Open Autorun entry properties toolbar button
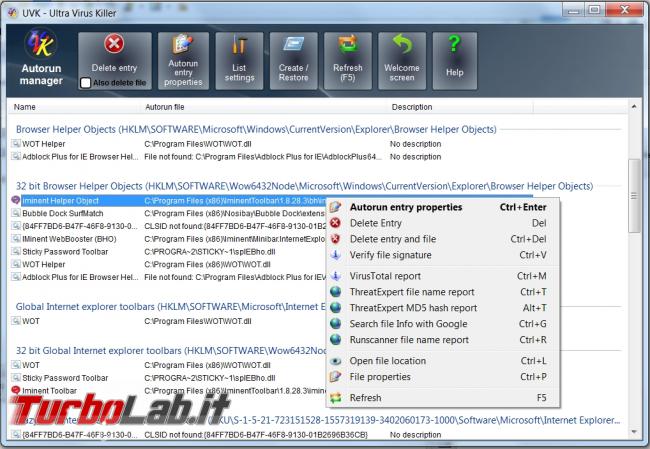 (x=183, y=61)
